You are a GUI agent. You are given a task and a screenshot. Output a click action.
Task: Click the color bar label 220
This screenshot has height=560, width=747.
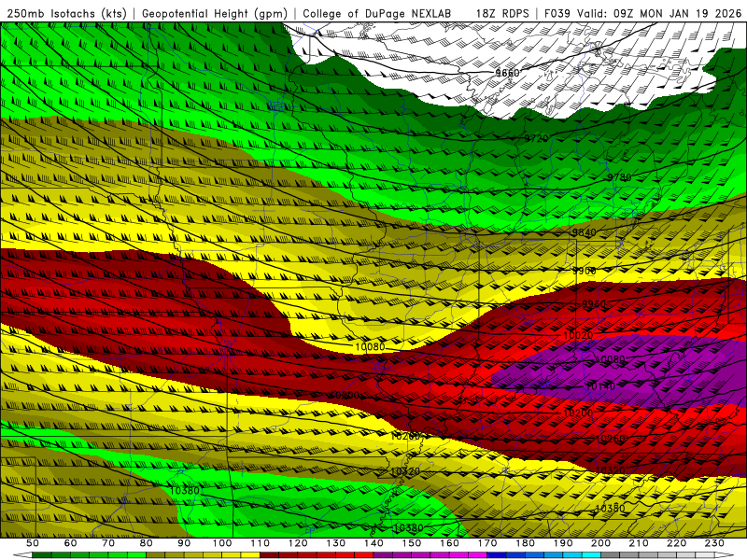(676, 543)
